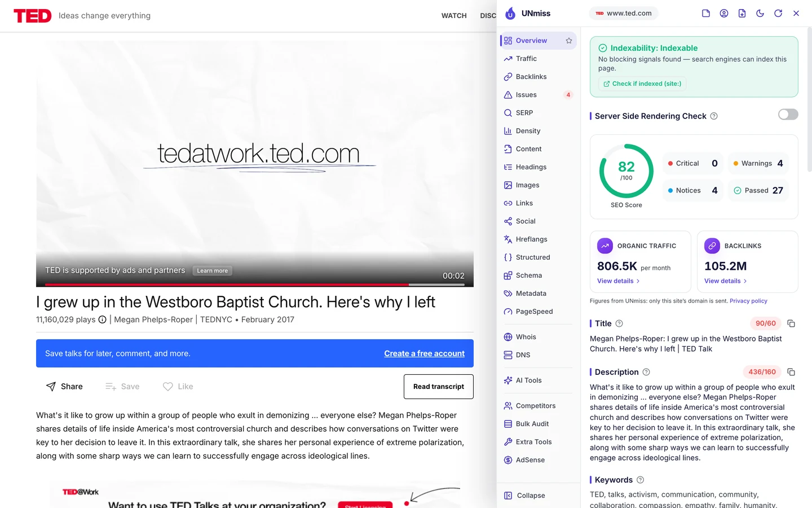Copy the page Title with copy icon
Screen dimensions: 812x508
click(x=791, y=323)
